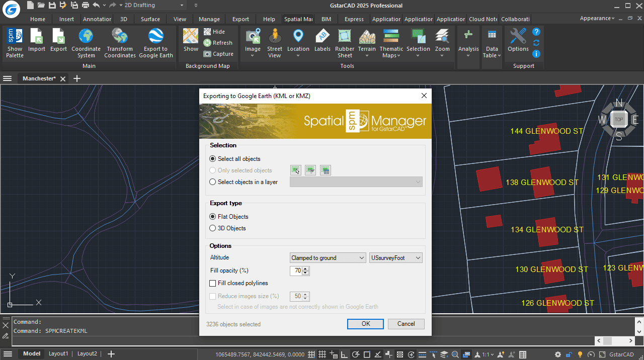
Task: Toggle ortho mode in status bar
Action: point(345,354)
